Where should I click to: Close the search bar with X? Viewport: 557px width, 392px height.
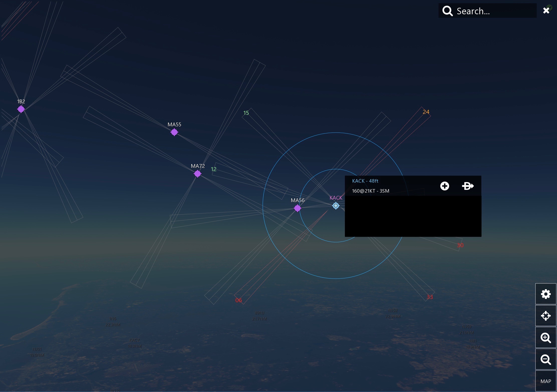click(x=546, y=10)
